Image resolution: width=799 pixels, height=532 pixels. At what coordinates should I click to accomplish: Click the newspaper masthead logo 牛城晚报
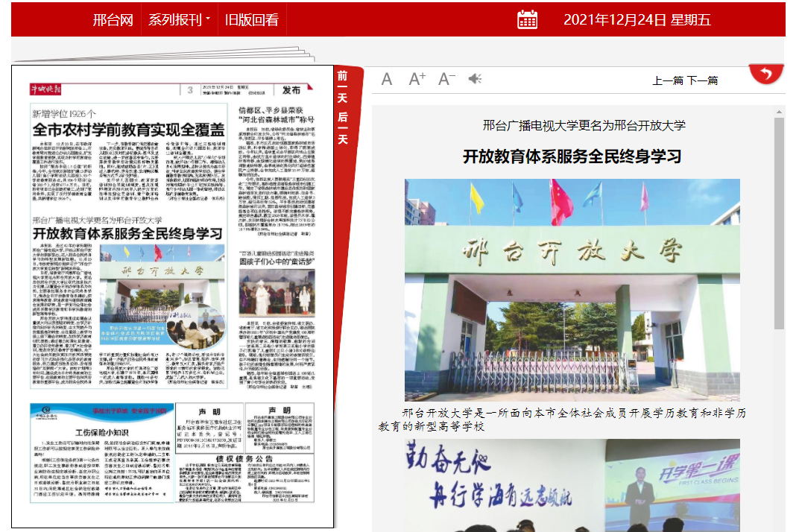click(45, 89)
